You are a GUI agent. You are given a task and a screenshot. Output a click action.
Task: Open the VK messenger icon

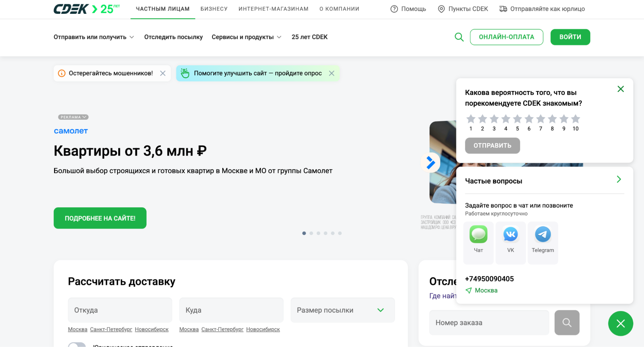511,234
